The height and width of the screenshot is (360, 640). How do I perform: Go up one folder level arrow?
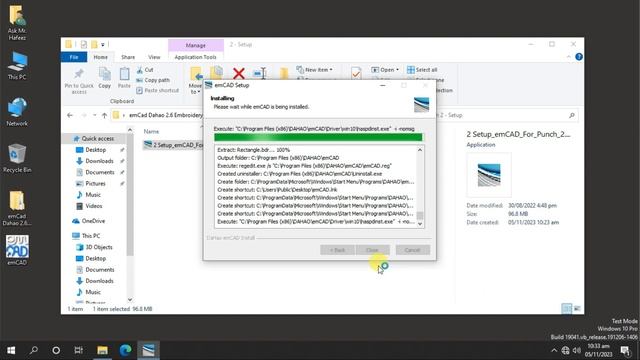pyautogui.click(x=104, y=116)
